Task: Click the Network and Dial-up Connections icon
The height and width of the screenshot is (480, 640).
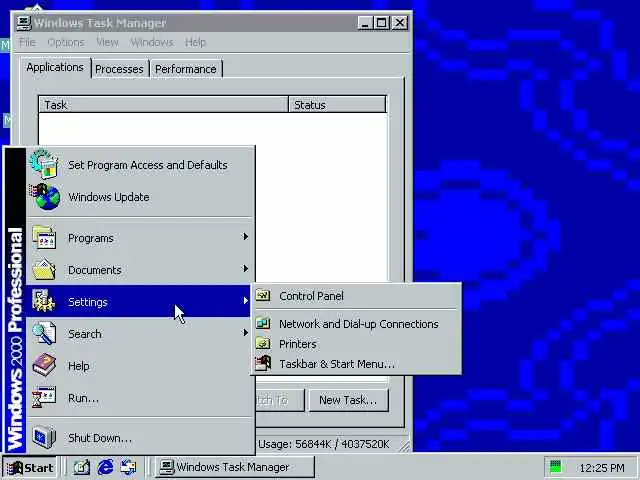Action: coord(263,324)
